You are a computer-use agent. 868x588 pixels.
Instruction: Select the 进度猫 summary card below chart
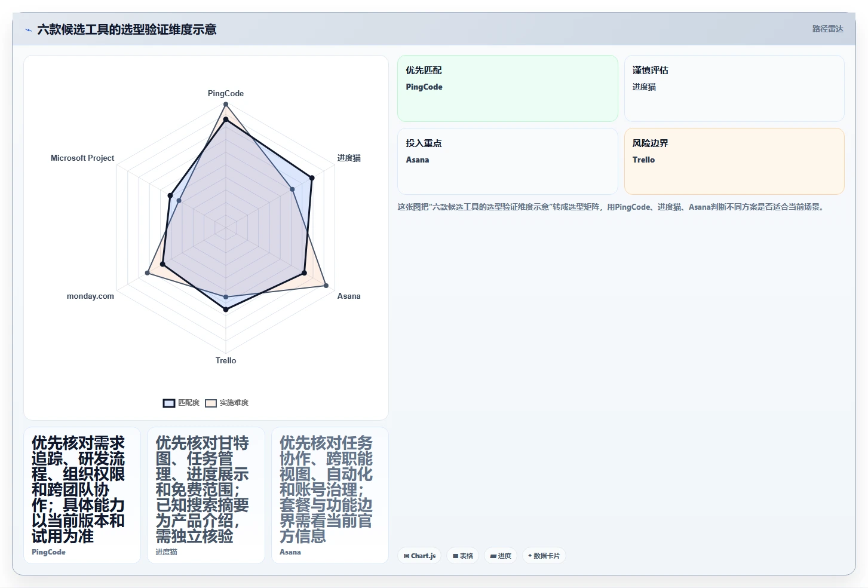point(206,495)
